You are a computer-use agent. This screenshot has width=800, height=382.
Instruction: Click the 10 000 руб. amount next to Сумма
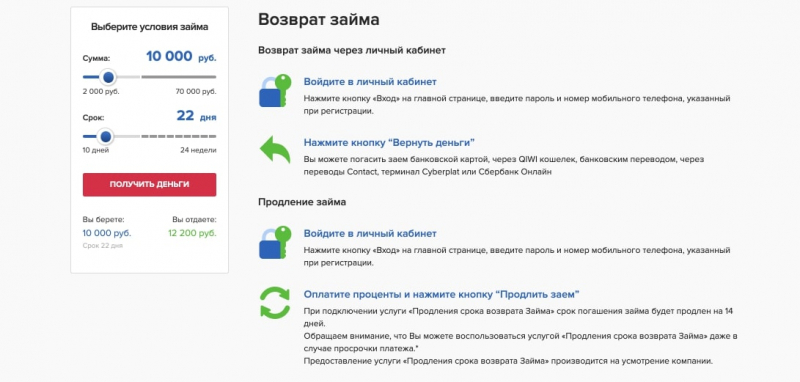coord(181,56)
